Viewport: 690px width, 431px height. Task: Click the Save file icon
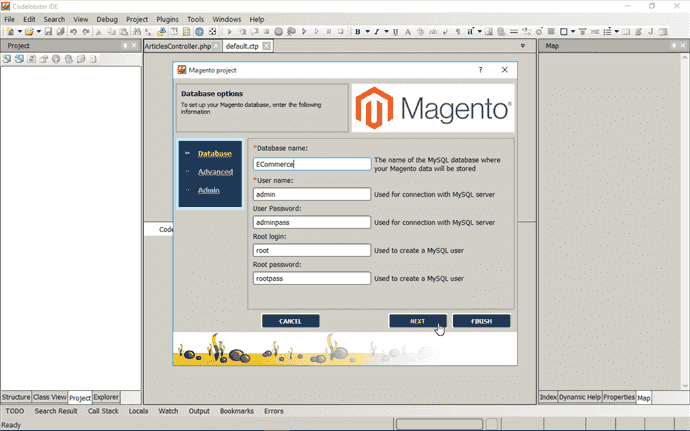[48, 32]
